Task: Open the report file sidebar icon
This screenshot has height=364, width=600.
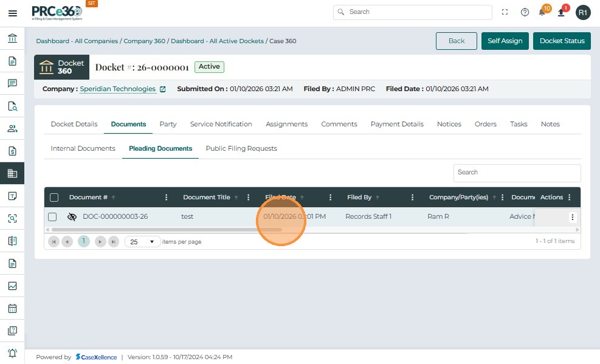Action: (12, 264)
